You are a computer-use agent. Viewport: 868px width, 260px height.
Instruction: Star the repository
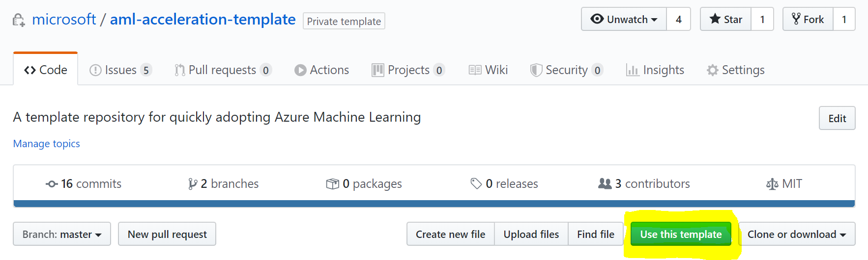point(725,19)
